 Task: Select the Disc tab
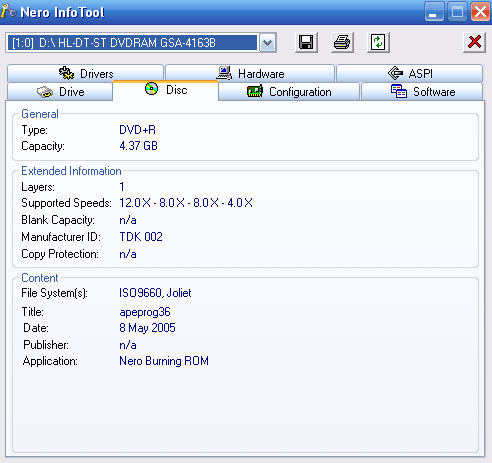coord(166,90)
